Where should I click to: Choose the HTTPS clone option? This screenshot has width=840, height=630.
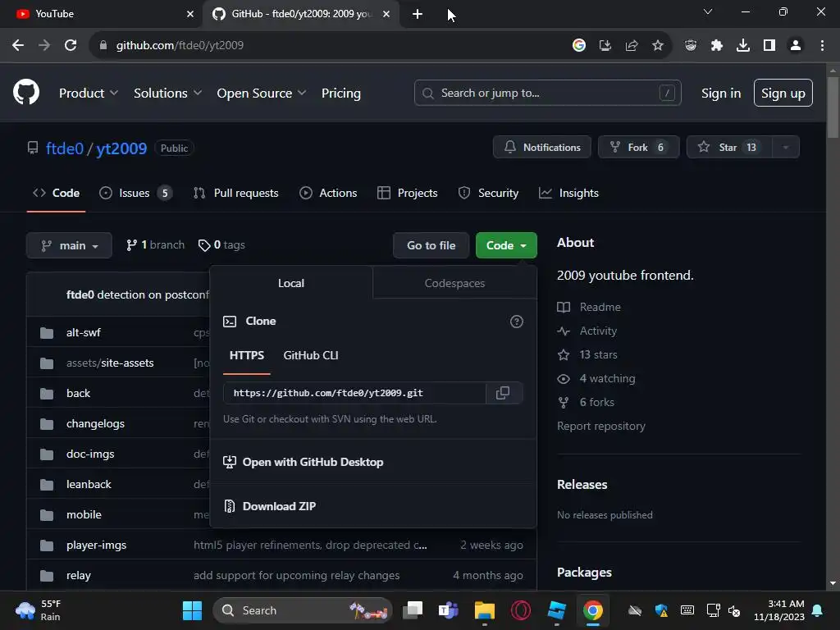coord(247,356)
